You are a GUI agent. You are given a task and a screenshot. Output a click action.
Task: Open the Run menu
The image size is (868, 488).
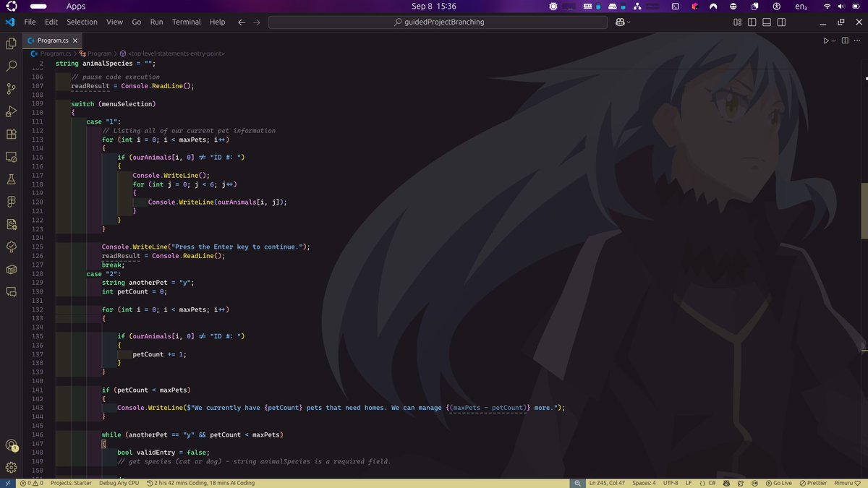(x=156, y=22)
